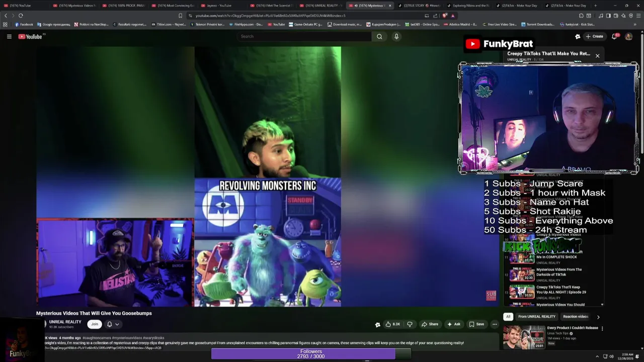This screenshot has width=644, height=362.
Task: Click the #scarytiktoks hashtag
Action: point(153,338)
